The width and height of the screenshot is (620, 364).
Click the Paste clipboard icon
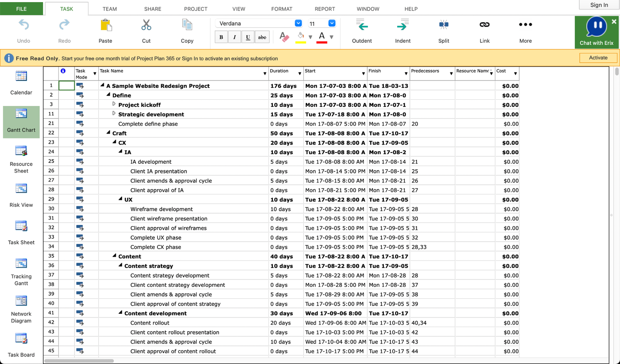coord(106,26)
